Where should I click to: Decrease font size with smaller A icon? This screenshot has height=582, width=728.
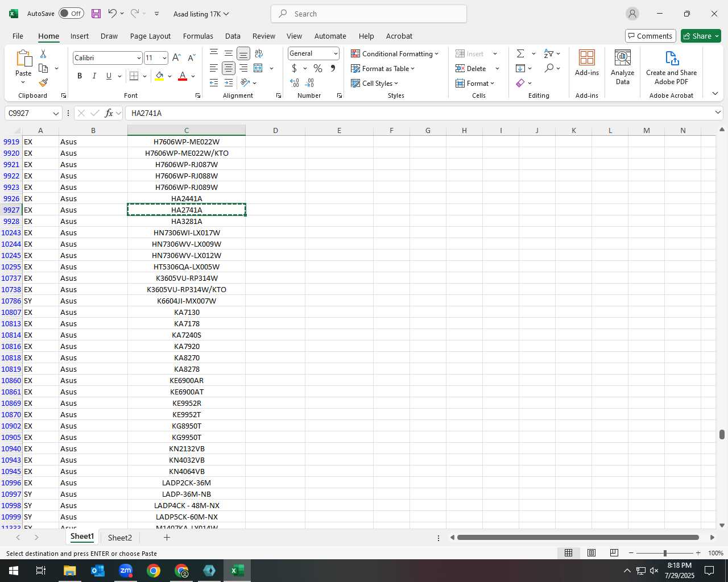click(x=191, y=58)
